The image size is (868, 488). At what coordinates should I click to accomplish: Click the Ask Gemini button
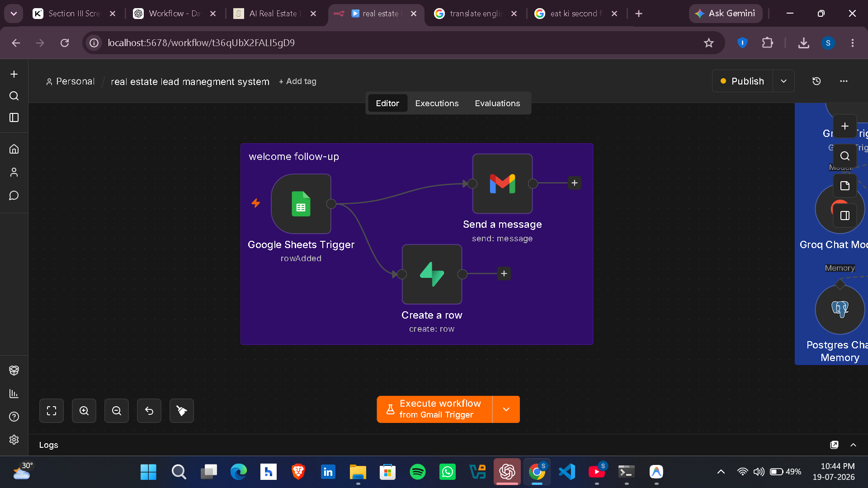[726, 14]
